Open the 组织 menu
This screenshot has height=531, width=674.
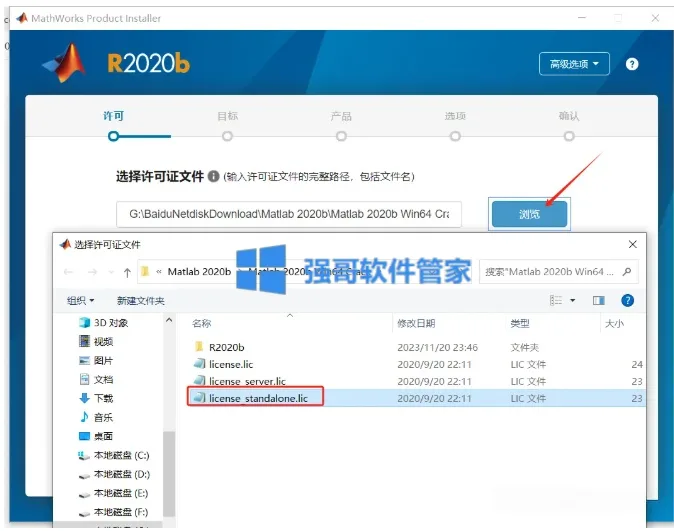point(80,301)
